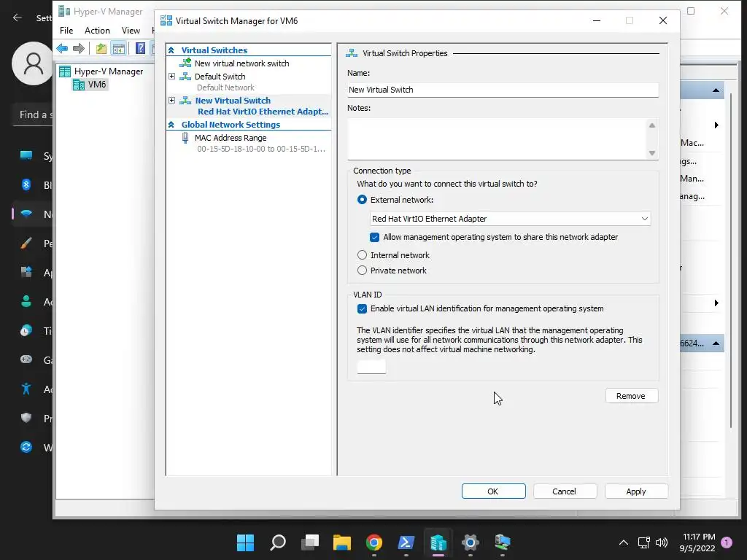Confirm with the OK button
Viewport: 747px width, 560px height.
[x=494, y=491]
